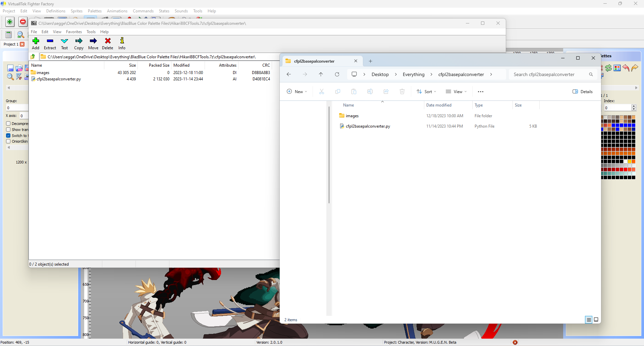
Task: Open the Palettes menu in Fighter Factory
Action: coord(95,11)
